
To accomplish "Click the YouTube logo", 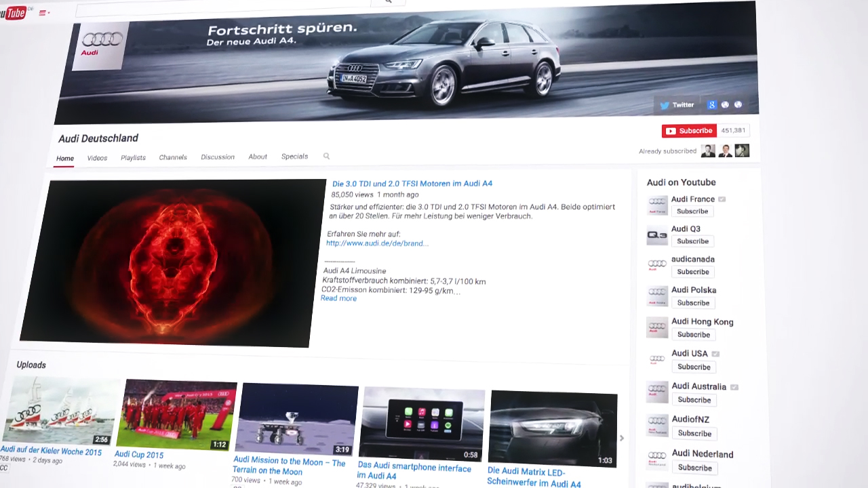I will point(13,13).
